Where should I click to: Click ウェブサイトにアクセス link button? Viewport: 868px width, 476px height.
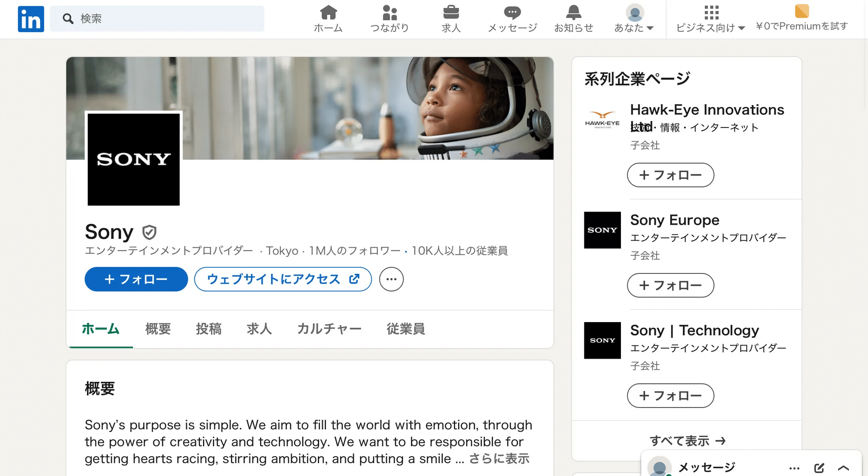[283, 279]
